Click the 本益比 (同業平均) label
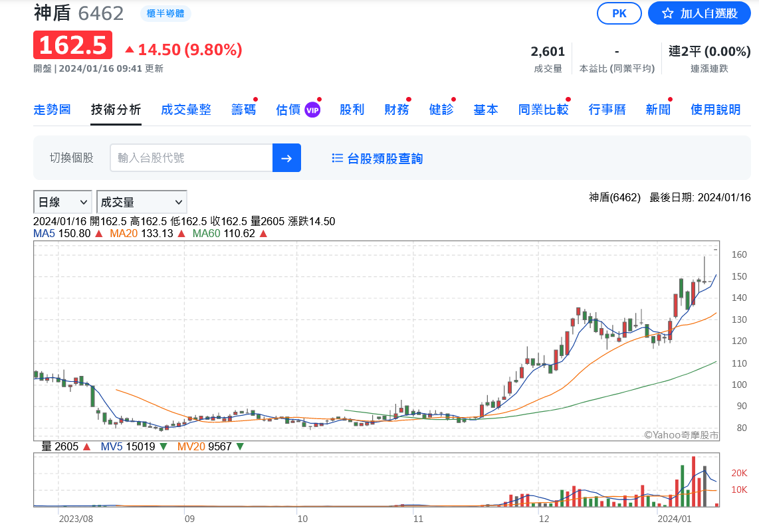The height and width of the screenshot is (532, 759). 617,68
